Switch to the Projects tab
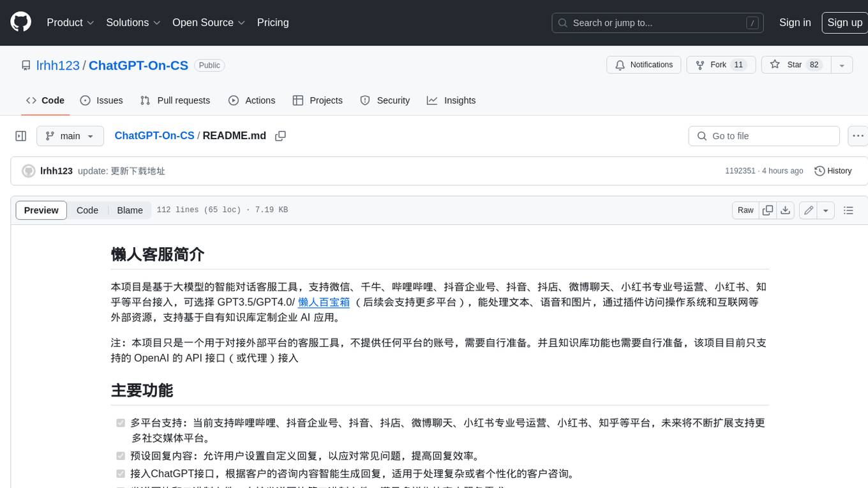 (318, 100)
